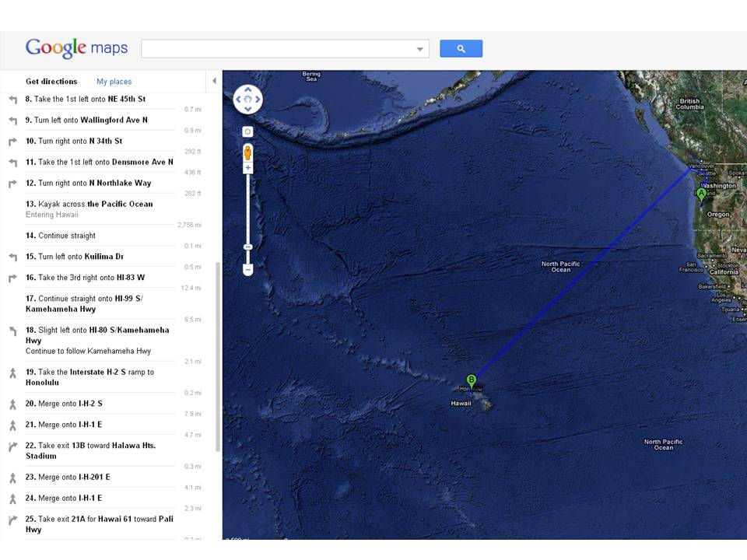The image size is (747, 560).
Task: Click the right-turn icon of step 10
Action: click(x=13, y=142)
